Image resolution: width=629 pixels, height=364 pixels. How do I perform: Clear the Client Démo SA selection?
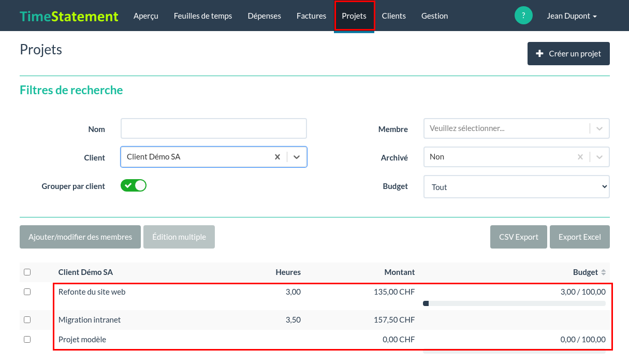(x=277, y=157)
